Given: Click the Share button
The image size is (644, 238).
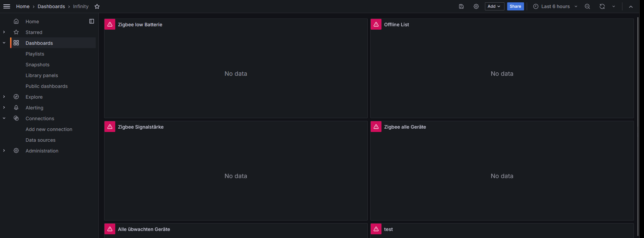Looking at the screenshot, I should 515,6.
